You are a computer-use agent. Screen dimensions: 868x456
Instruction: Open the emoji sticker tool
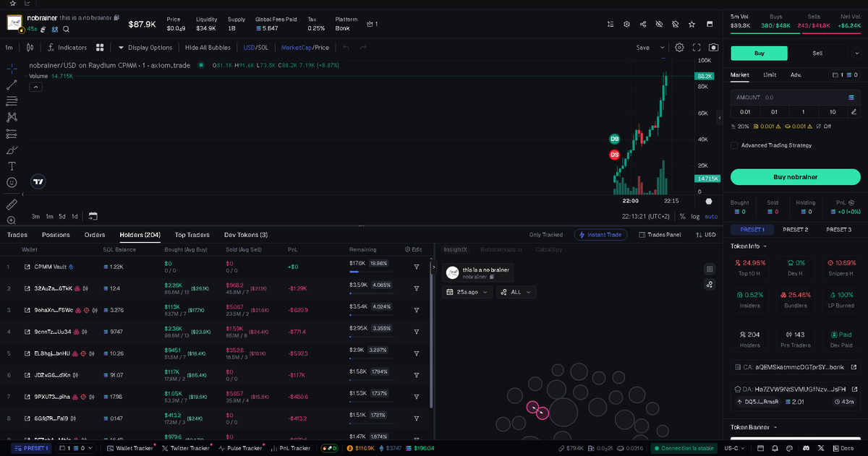[x=12, y=182]
